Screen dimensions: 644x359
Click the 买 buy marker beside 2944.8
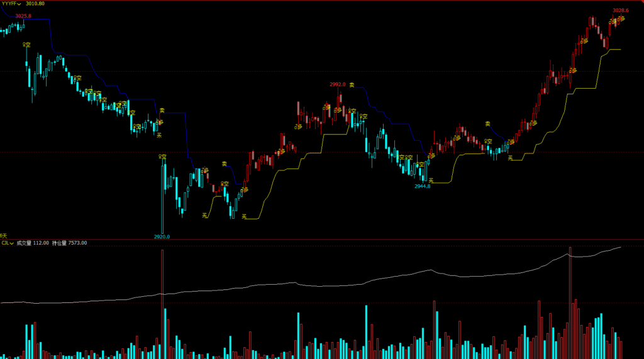point(431,180)
